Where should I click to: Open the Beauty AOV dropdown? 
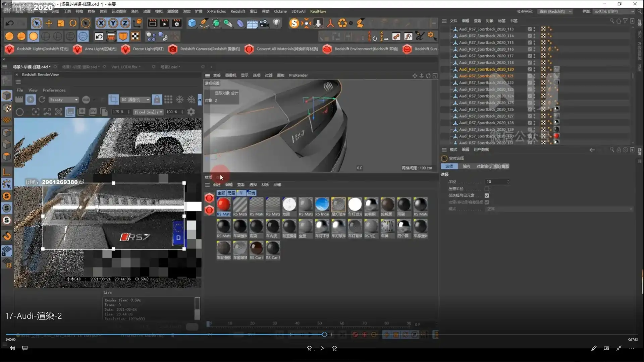(x=64, y=100)
